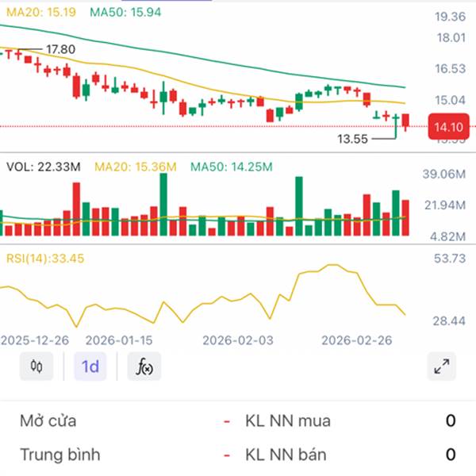This screenshot has width=476, height=476.
Task: Open the candlestick chart type selector
Action: tap(36, 367)
